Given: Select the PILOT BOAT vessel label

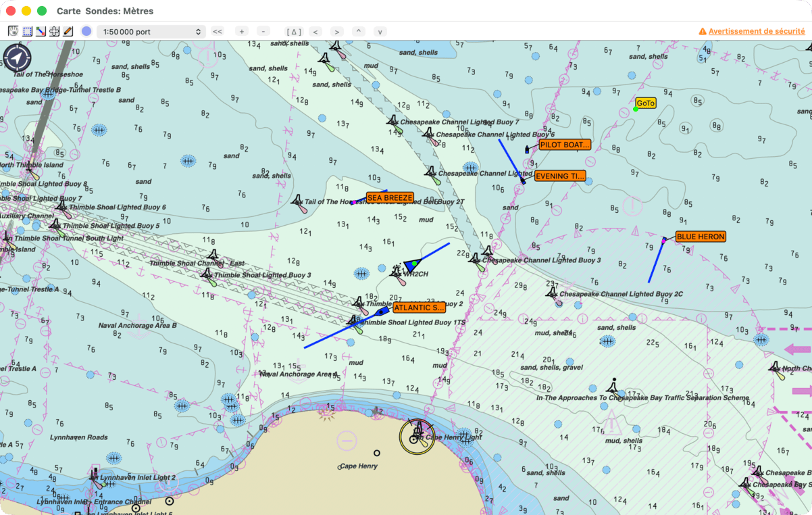Looking at the screenshot, I should point(565,145).
